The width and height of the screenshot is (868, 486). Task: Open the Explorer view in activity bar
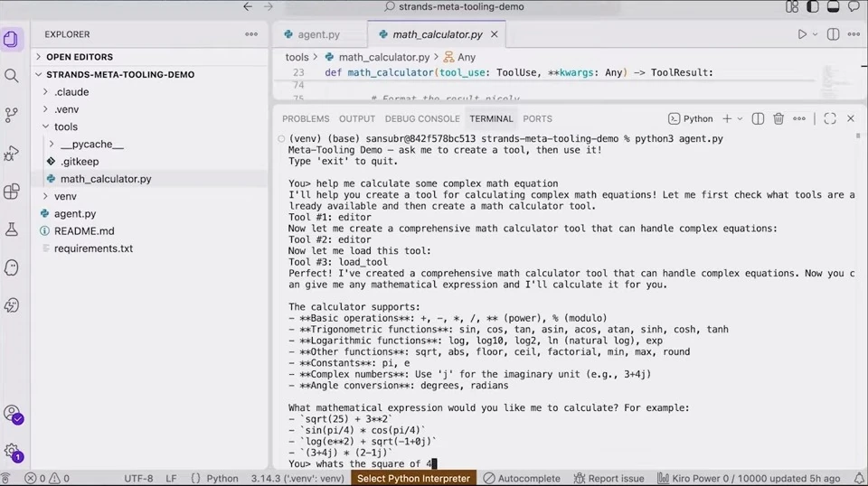pyautogui.click(x=11, y=39)
